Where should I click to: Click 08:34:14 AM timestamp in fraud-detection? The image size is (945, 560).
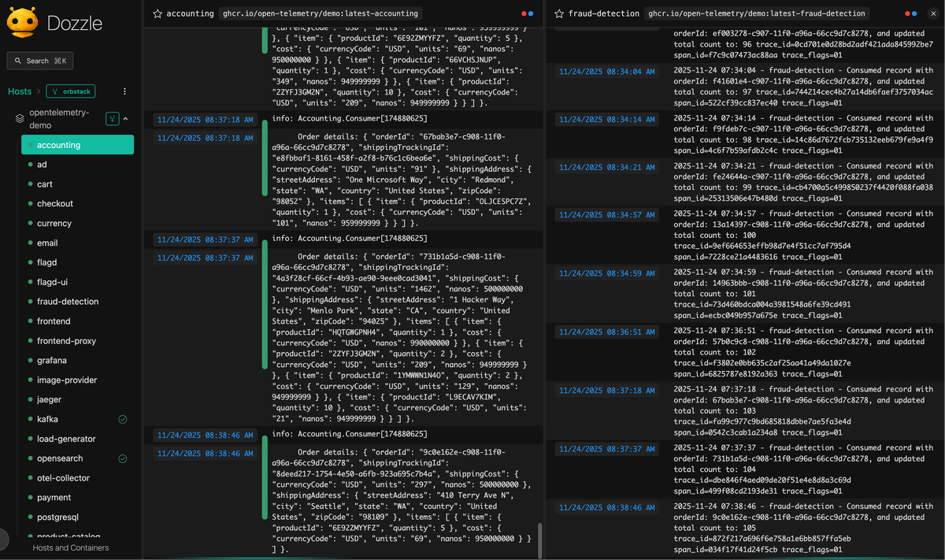pyautogui.click(x=606, y=120)
